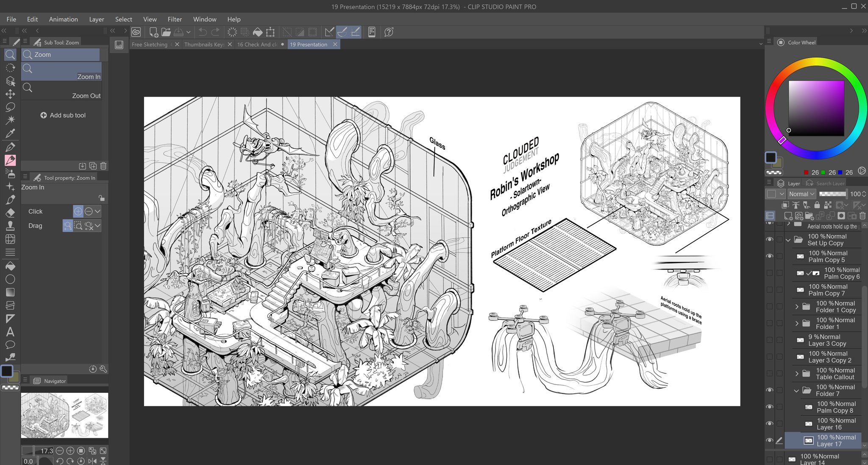Click inside the color wheel square

tap(816, 108)
